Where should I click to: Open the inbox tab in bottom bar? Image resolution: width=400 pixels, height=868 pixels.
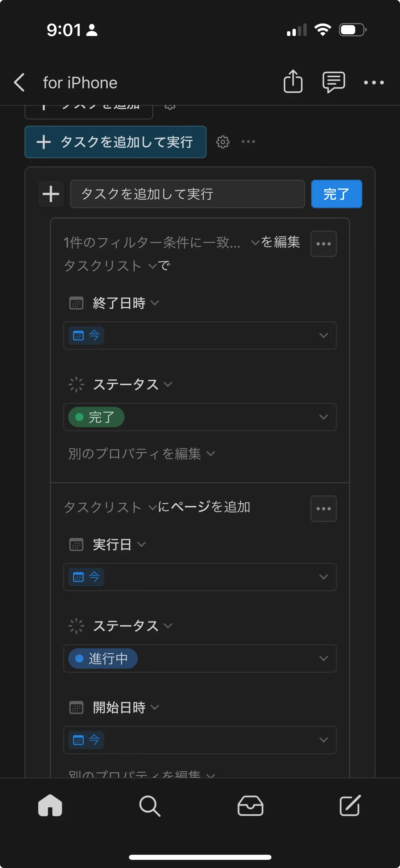(250, 806)
